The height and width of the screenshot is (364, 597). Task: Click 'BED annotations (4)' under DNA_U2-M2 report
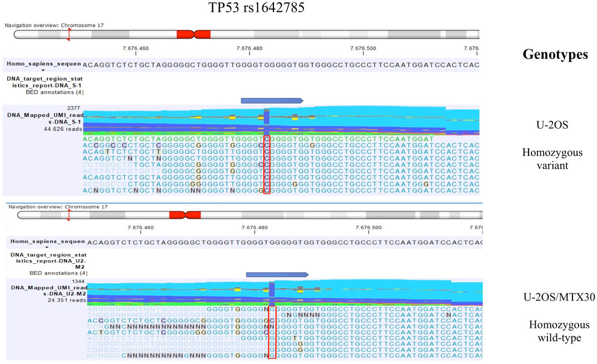58,273
